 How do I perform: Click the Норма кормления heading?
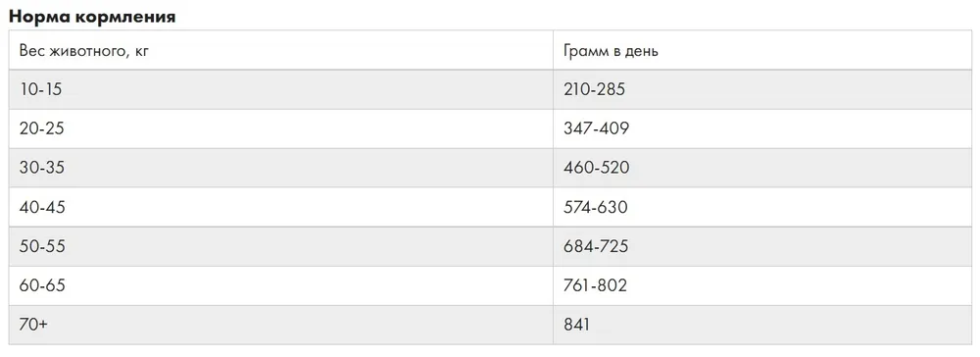[92, 17]
